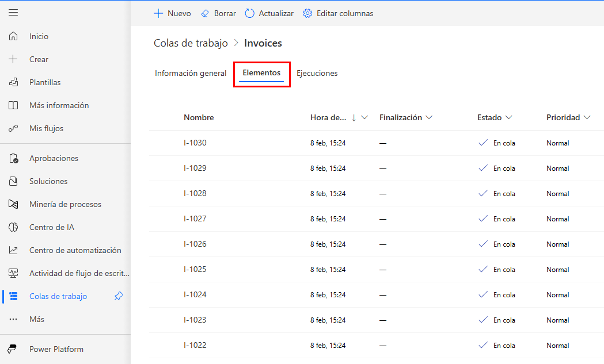Expand the Estado column filter chevron
The image size is (604, 364).
click(x=508, y=117)
